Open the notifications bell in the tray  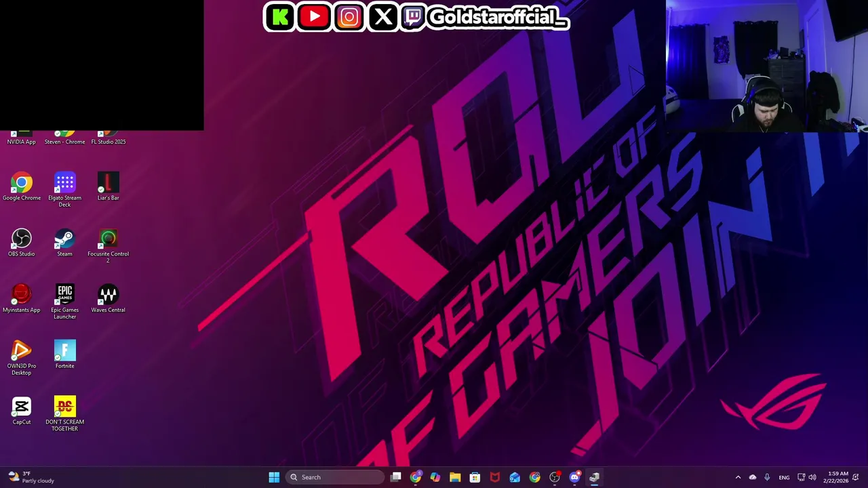pyautogui.click(x=856, y=477)
